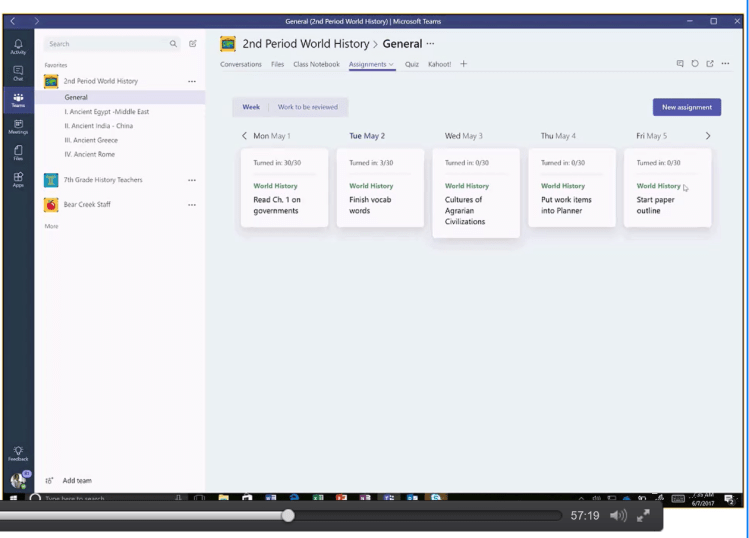The image size is (749, 538).
Task: Go to next week with right chevron
Action: tap(708, 135)
